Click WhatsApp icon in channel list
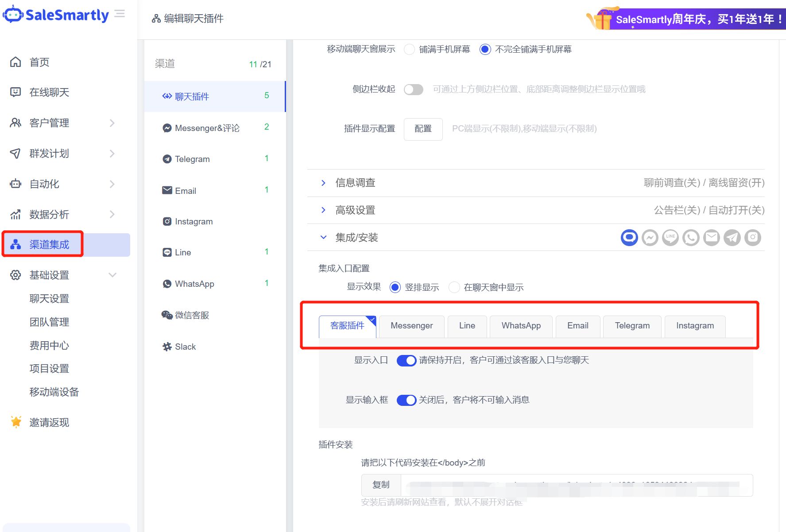Screen dimensions: 786x532 [167, 284]
